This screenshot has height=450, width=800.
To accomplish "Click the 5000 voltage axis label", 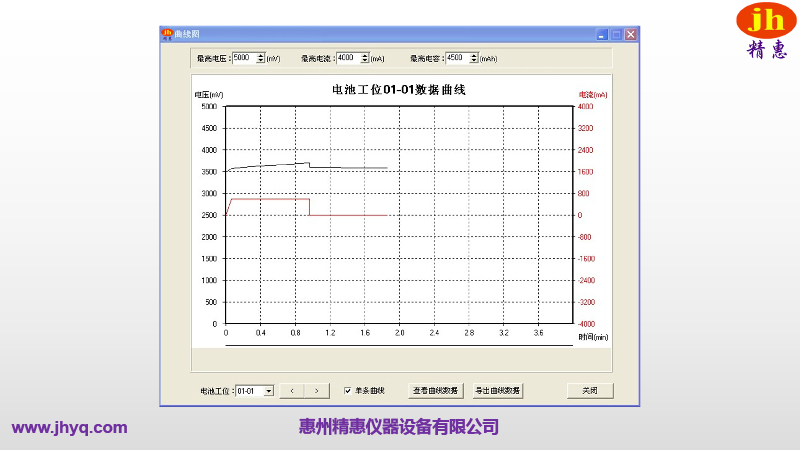I will 209,107.
